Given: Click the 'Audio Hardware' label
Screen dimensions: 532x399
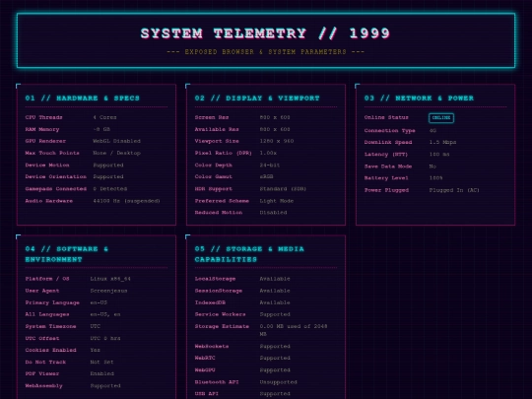Looking at the screenshot, I should pyautogui.click(x=49, y=201).
